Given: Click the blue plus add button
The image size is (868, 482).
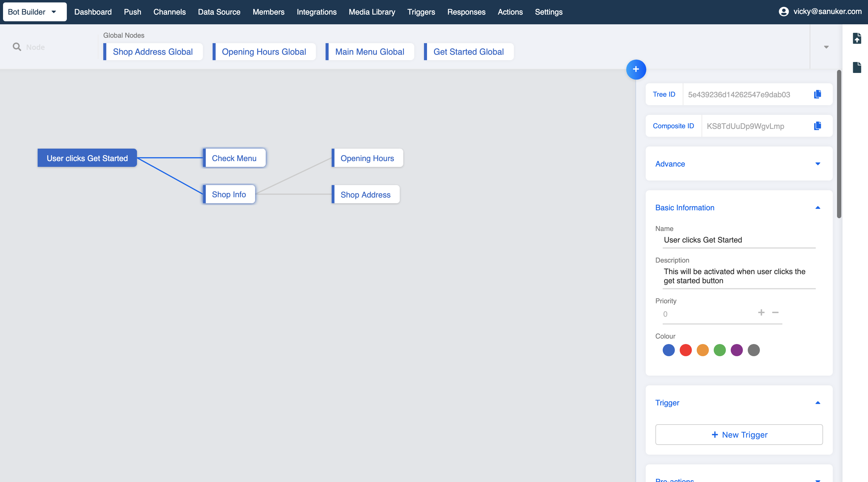Looking at the screenshot, I should click(x=636, y=69).
